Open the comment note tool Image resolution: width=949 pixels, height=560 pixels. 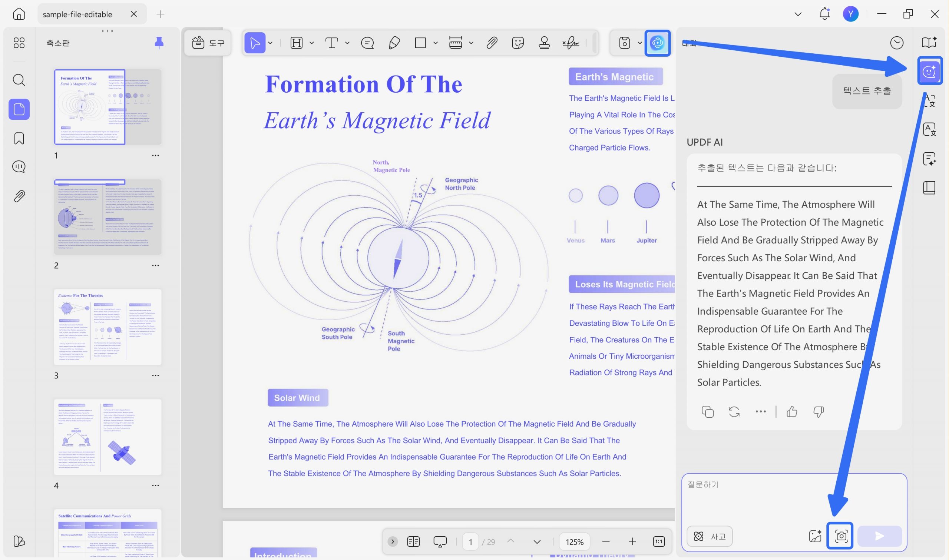[x=367, y=43]
